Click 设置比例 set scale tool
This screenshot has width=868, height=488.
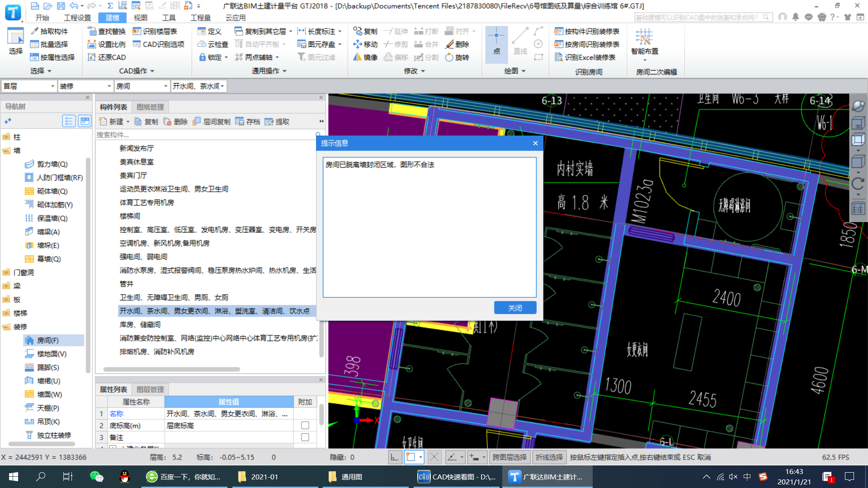point(106,44)
